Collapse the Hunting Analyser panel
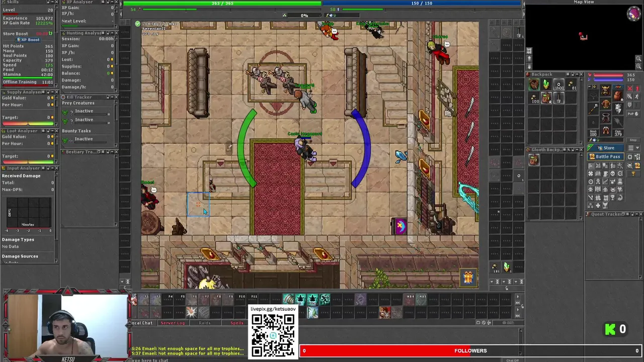 coord(112,33)
